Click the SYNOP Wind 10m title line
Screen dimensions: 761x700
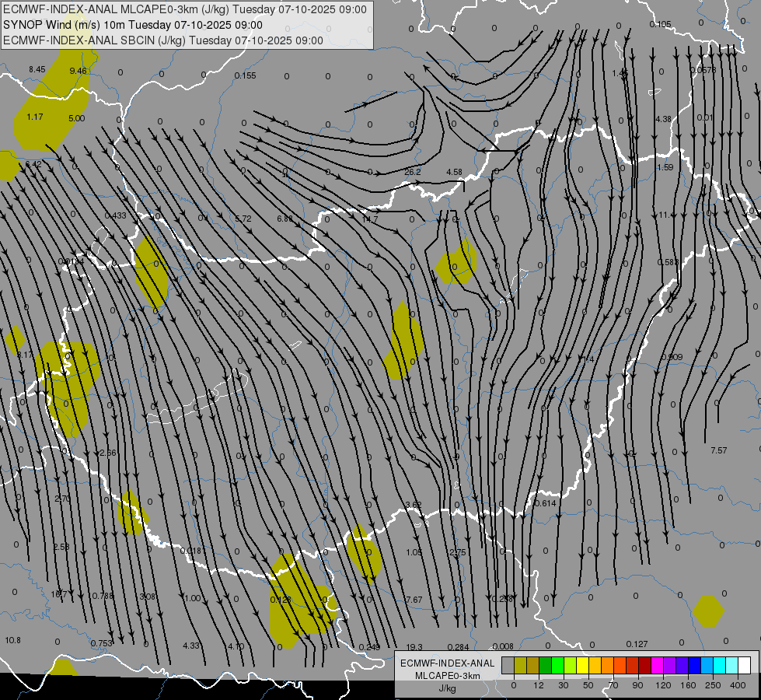point(132,25)
